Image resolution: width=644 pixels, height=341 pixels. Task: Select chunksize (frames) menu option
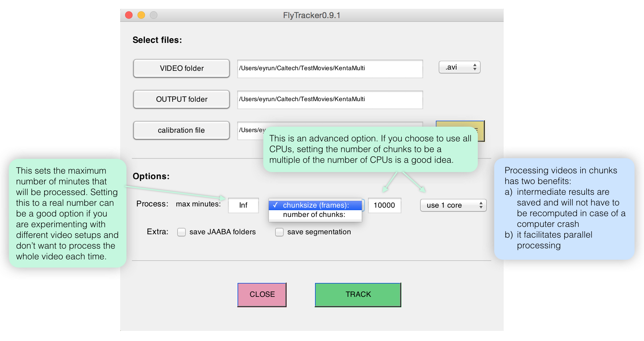point(315,205)
